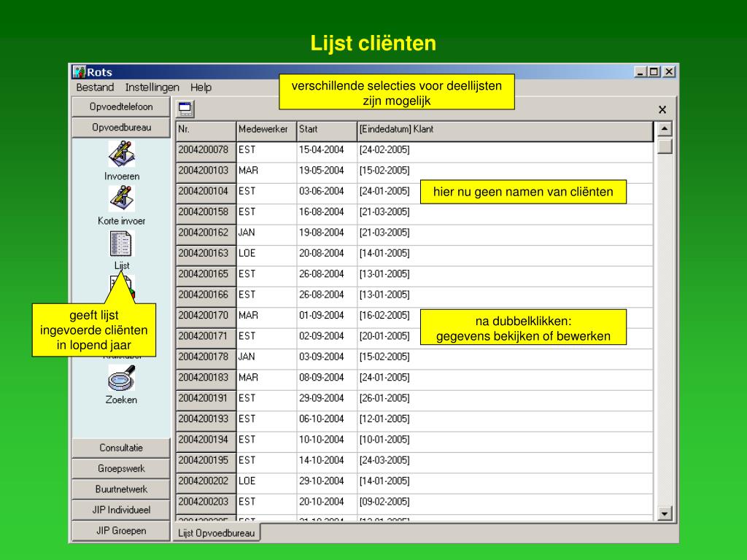Screen dimensions: 747x560
Task: Open the Zoeken magnifier icon
Action: tap(122, 378)
